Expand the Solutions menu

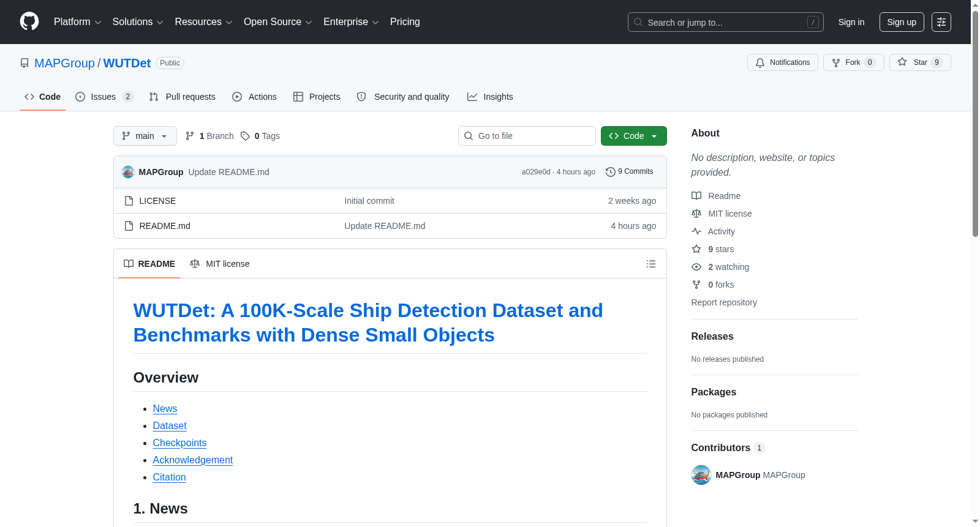pyautogui.click(x=138, y=22)
